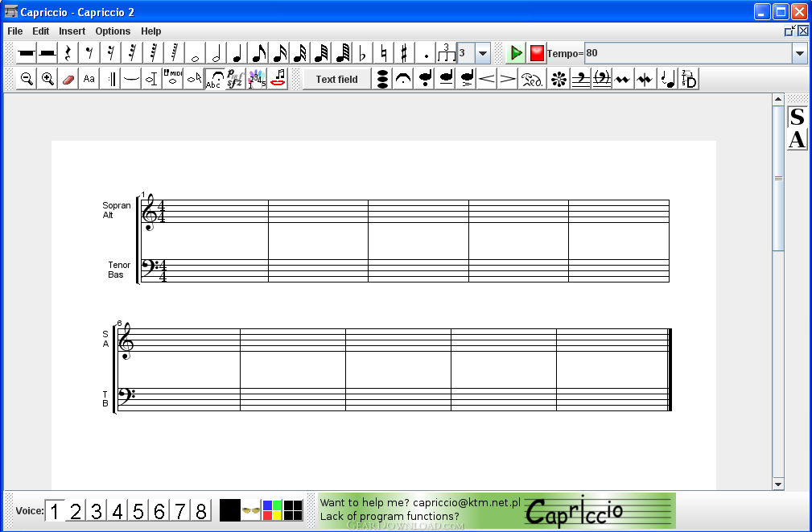Pick the eraser tool
The width and height of the screenshot is (812, 532).
tap(68, 79)
